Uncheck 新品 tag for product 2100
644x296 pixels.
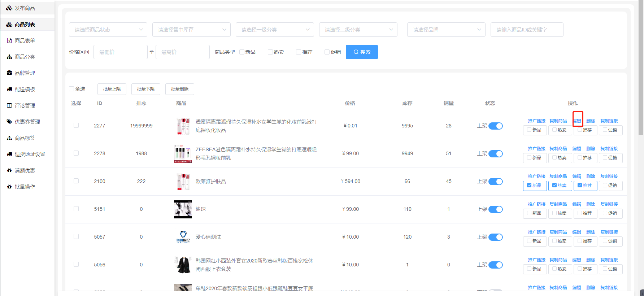click(x=529, y=186)
